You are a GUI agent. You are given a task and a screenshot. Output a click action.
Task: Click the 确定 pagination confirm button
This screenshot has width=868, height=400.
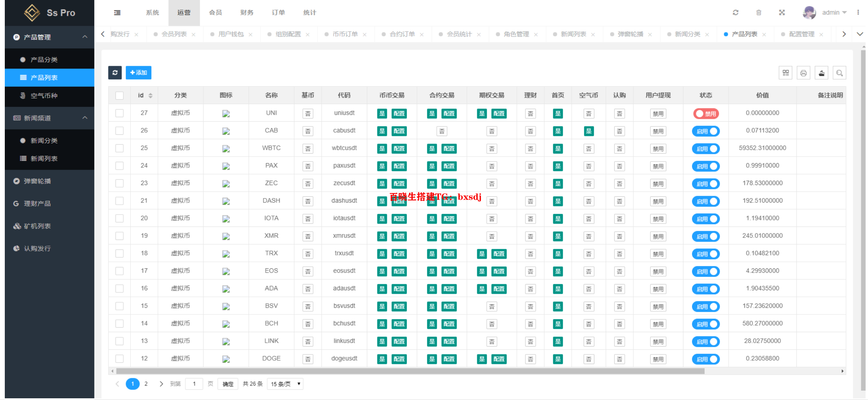(228, 384)
